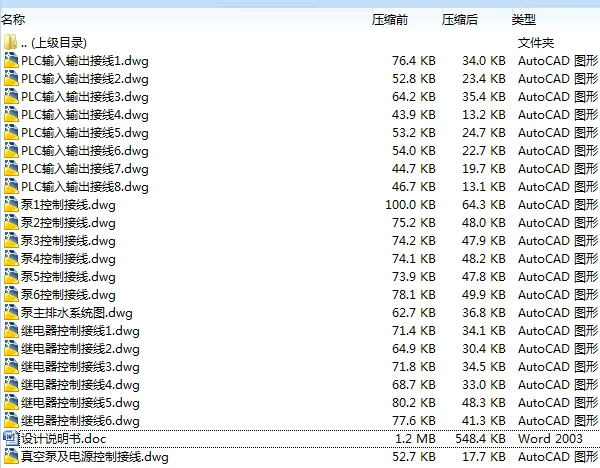Click the icon of 真空泵及电源控制接线.dwg
The width and height of the screenshot is (600, 468).
(11, 456)
